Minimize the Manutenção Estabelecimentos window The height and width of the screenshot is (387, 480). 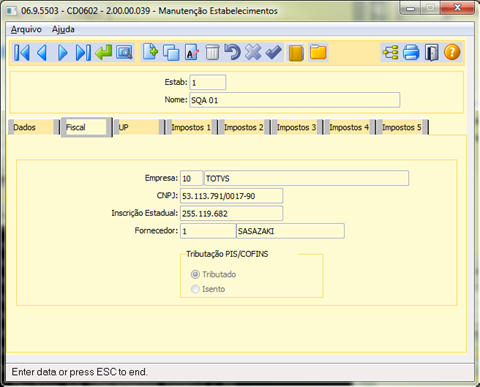coord(410,8)
